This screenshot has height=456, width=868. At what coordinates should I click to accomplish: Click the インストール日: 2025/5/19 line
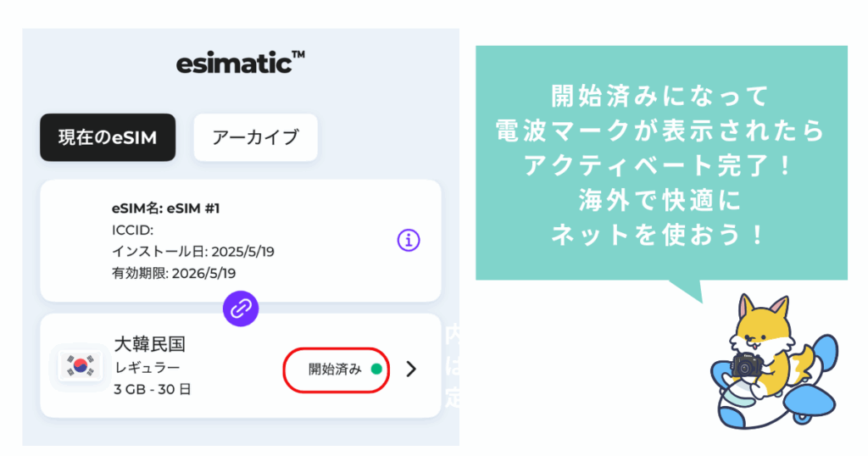pyautogui.click(x=193, y=252)
